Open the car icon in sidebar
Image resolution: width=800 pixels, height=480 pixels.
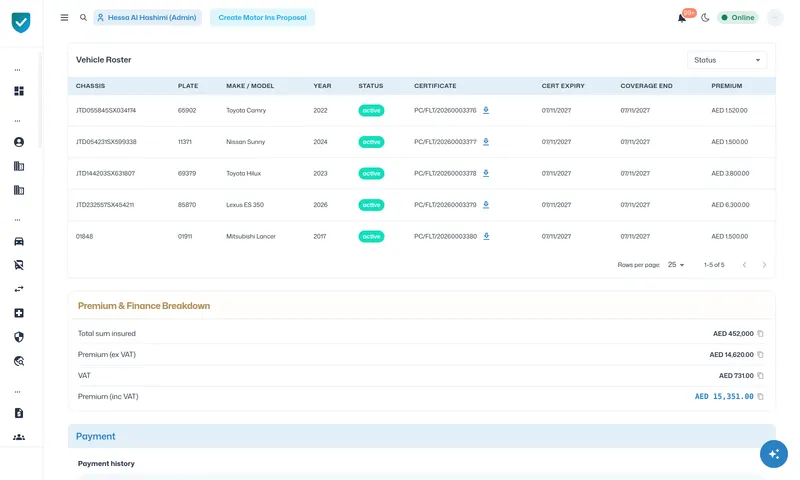(19, 241)
